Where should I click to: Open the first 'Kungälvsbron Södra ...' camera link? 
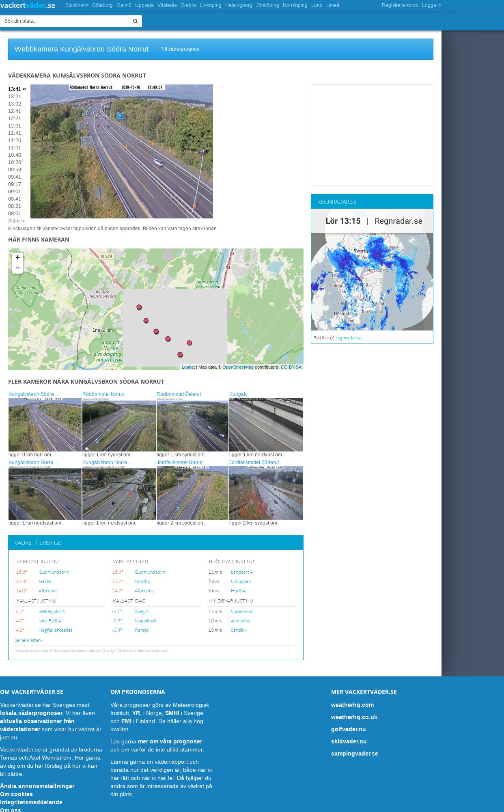34,394
